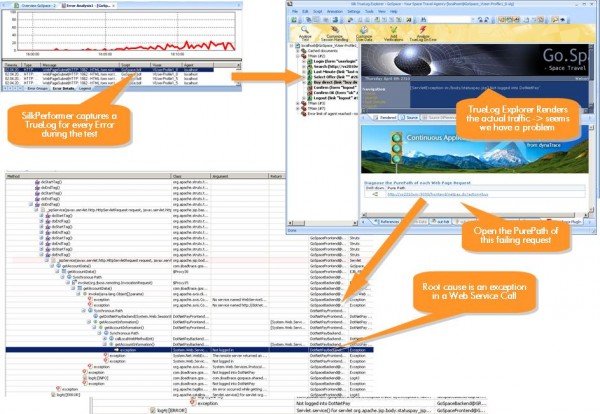Click Add Verifications checkmark icon
The width and height of the screenshot is (600, 414).
[393, 29]
